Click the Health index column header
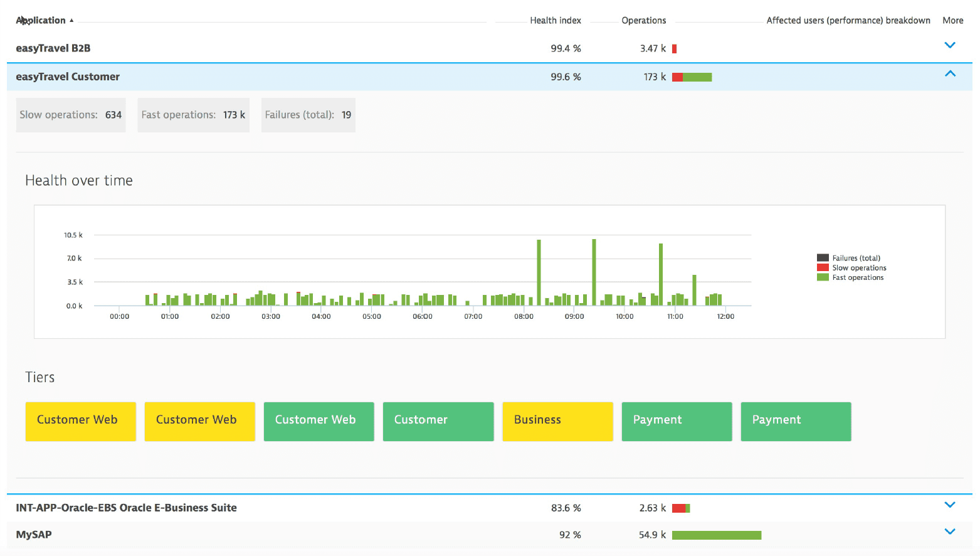This screenshot has width=980, height=556. 556,20
